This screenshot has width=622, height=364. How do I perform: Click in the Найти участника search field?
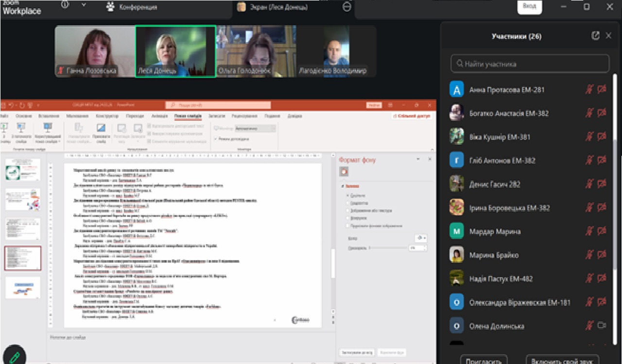coord(530,64)
